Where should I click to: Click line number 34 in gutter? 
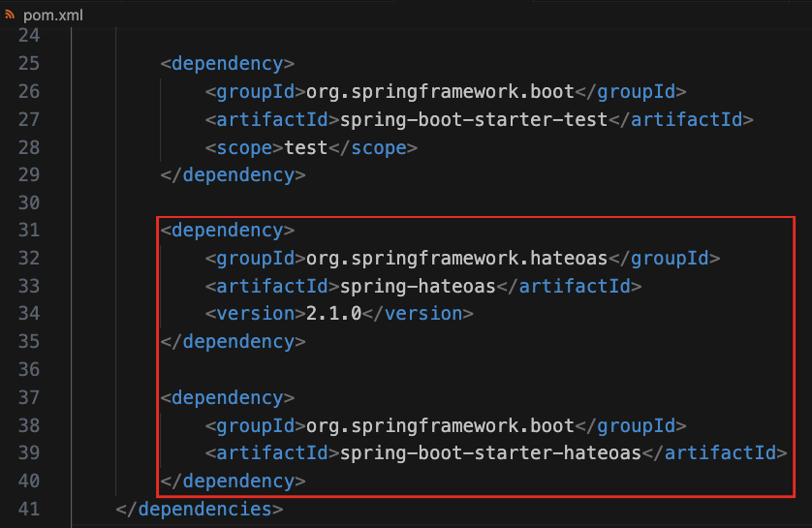[x=29, y=314]
